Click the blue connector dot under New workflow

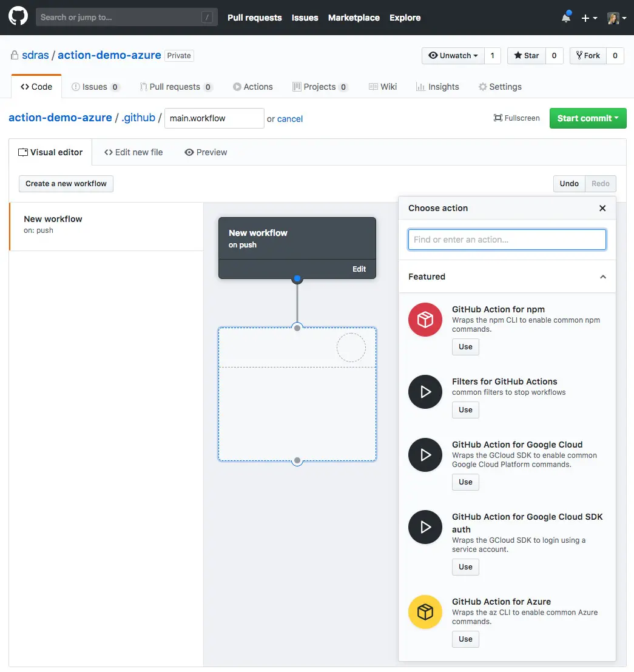click(x=297, y=278)
